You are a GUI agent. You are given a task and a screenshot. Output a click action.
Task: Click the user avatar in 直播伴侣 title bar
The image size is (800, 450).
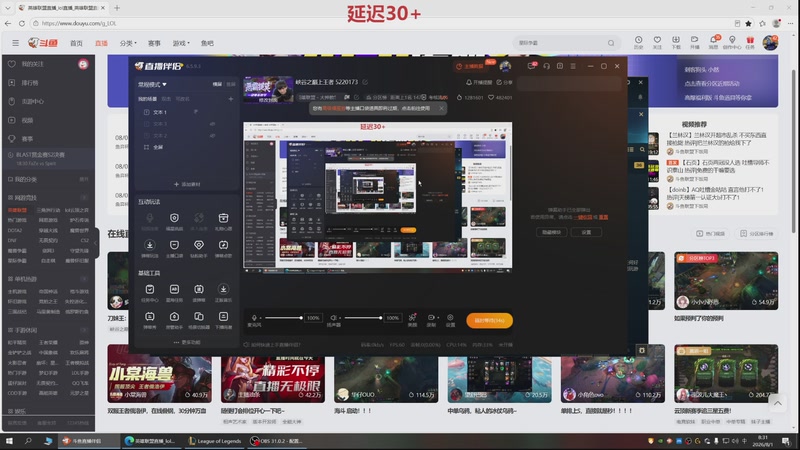(505, 66)
